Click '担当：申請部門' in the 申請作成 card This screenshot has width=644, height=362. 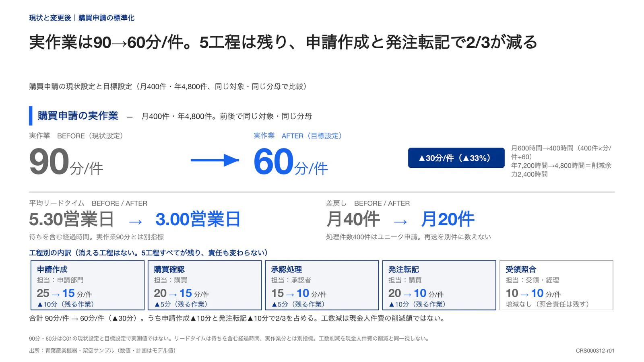[60, 280]
